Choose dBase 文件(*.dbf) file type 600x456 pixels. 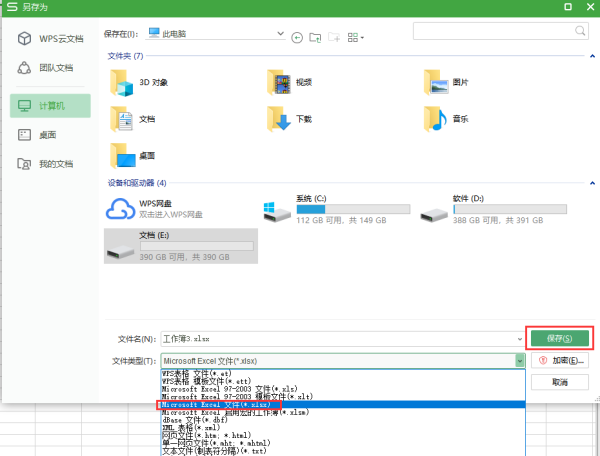(343, 420)
